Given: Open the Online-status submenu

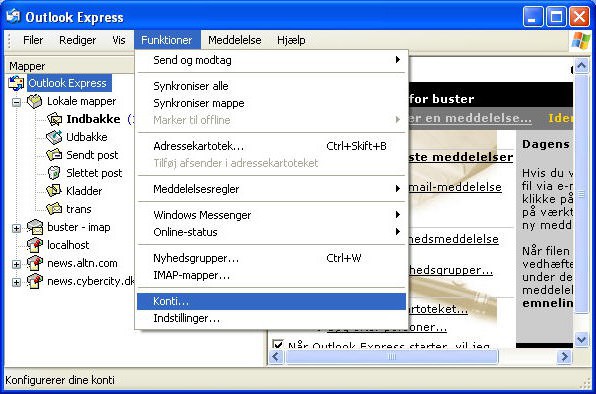Looking at the screenshot, I should pyautogui.click(x=271, y=232).
